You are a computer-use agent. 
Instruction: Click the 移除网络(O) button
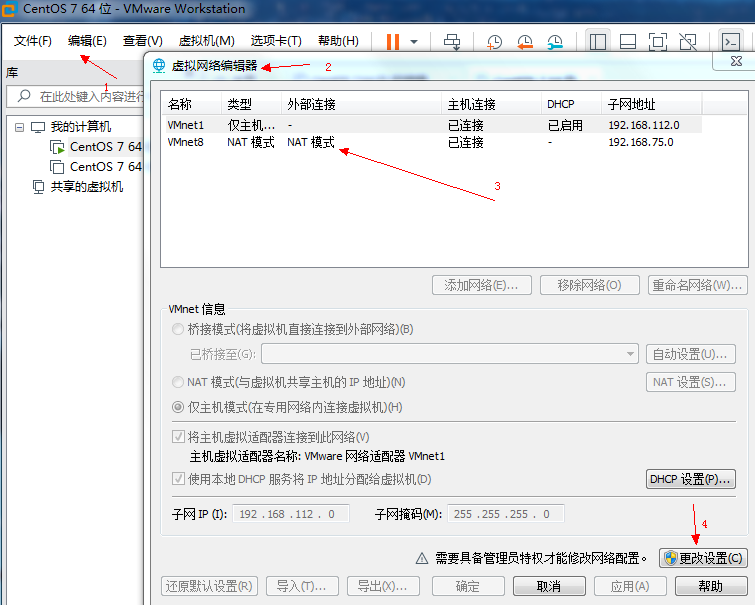(x=590, y=285)
